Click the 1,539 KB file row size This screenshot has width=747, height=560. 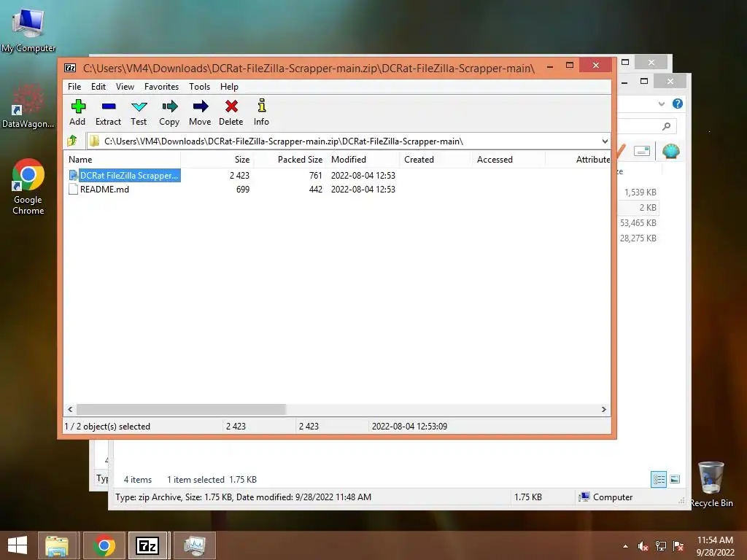[x=640, y=192]
